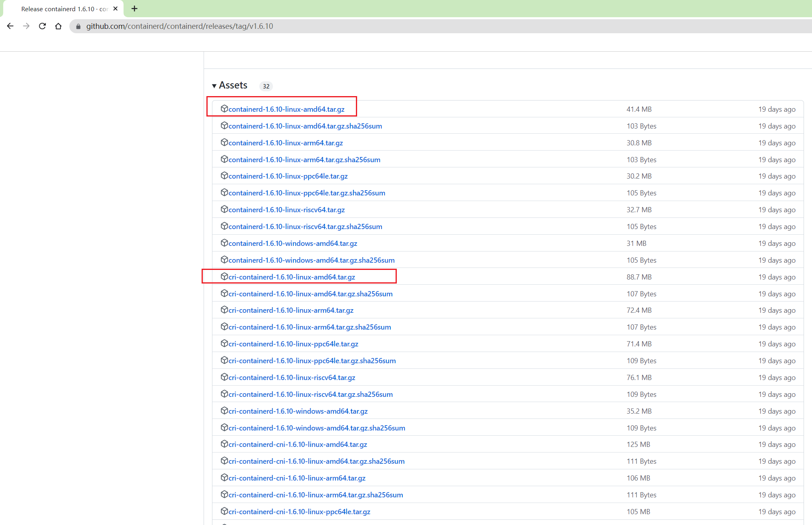The width and height of the screenshot is (812, 525).
Task: Select the Release containerd 1.6.10 tab
Action: 64,9
